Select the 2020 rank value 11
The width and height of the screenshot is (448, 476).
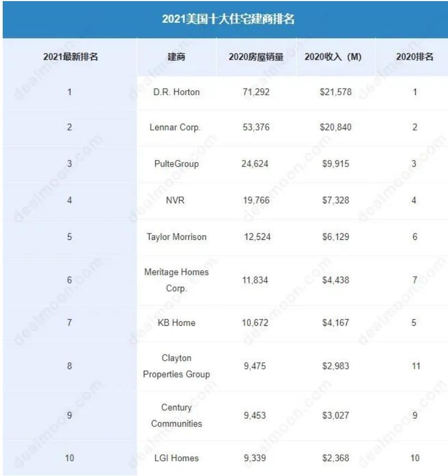(x=416, y=366)
